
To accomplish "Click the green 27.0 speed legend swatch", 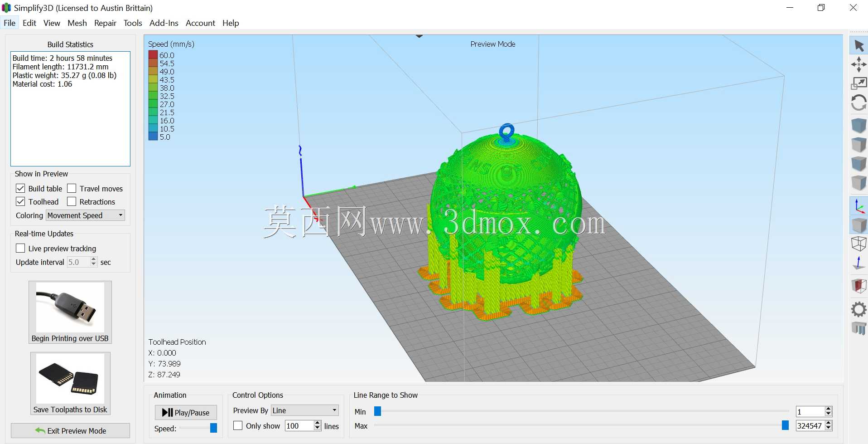I will (153, 104).
